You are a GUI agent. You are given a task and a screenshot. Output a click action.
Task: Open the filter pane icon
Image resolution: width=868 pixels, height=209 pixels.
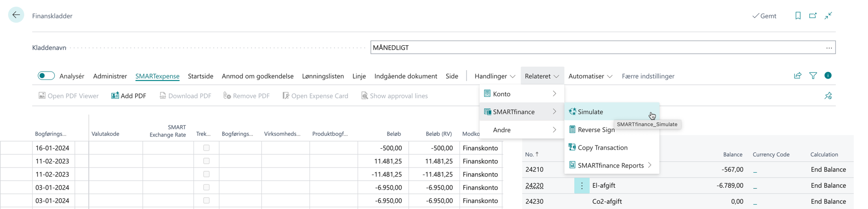[813, 76]
